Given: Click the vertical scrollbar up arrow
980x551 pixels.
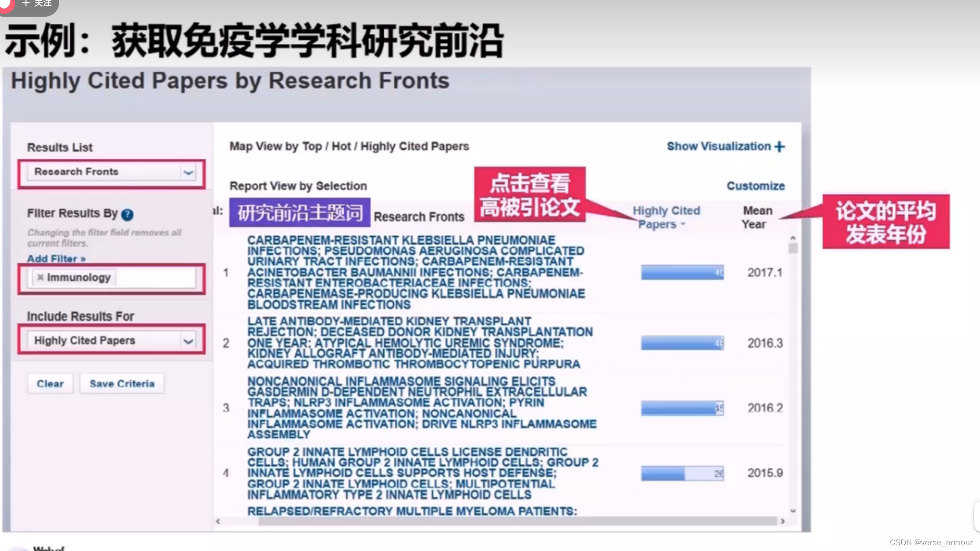Looking at the screenshot, I should [793, 238].
